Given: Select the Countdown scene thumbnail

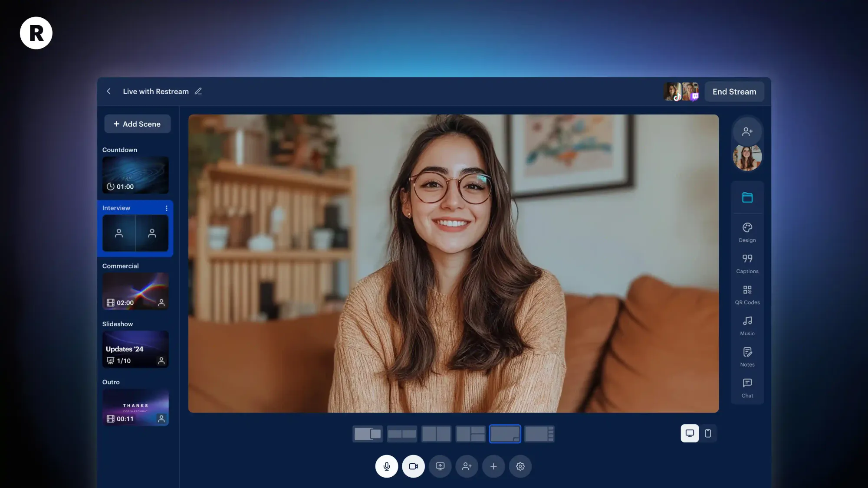Looking at the screenshot, I should coord(135,175).
